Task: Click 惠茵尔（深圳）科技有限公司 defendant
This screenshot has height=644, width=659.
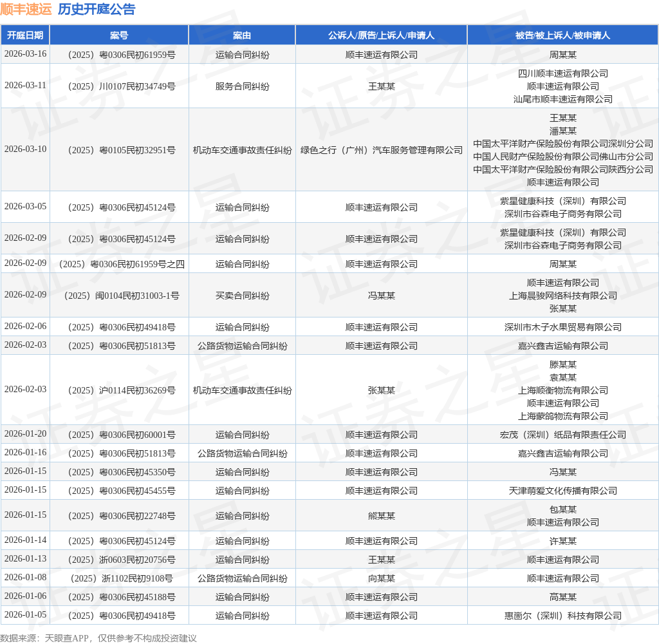Action: (x=562, y=616)
